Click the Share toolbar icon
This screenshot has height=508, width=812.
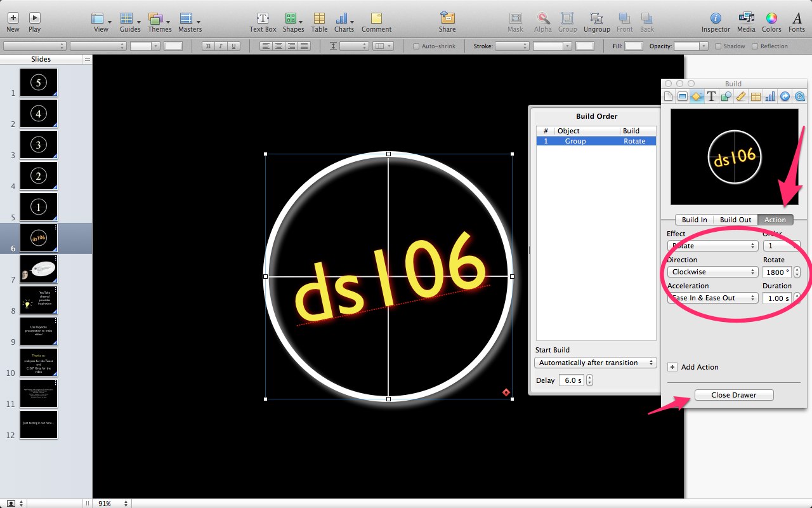pyautogui.click(x=447, y=22)
